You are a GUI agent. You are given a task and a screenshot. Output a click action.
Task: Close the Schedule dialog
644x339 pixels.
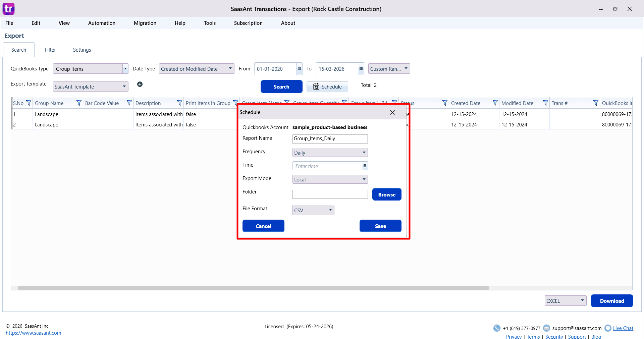(392, 112)
